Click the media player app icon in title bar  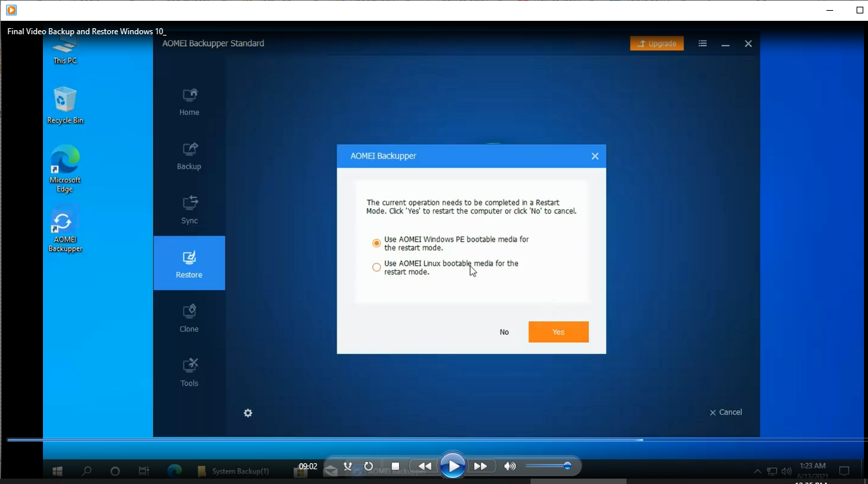click(11, 10)
